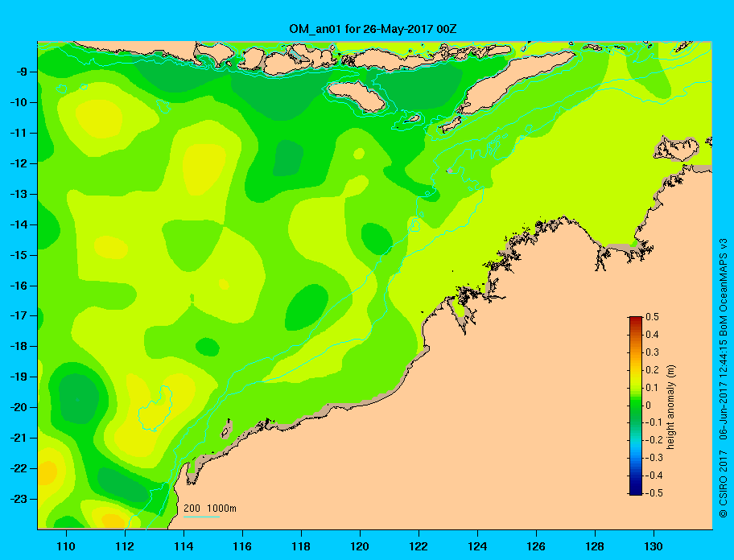
Task: Click the 0.3 colorbar tick label
Action: [652, 352]
